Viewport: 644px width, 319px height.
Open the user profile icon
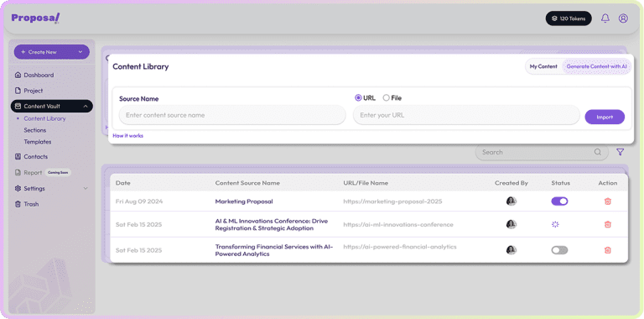click(x=623, y=18)
